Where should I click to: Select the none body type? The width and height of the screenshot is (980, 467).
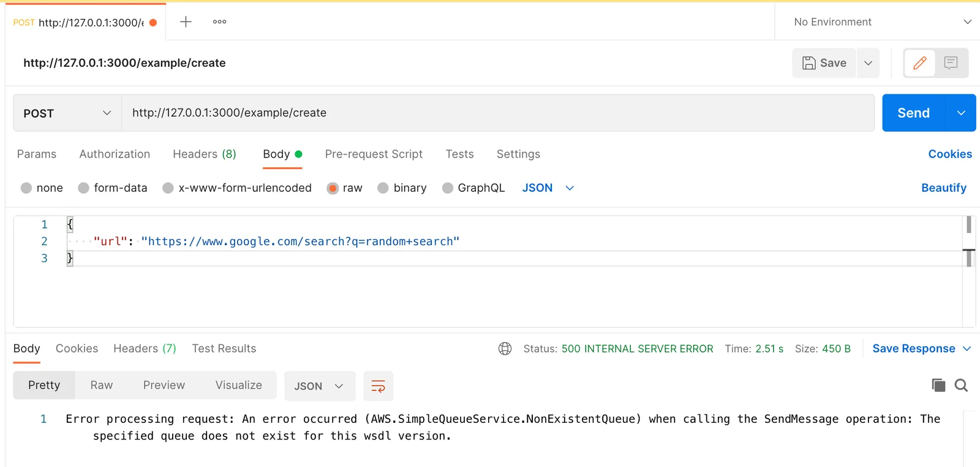pyautogui.click(x=42, y=188)
